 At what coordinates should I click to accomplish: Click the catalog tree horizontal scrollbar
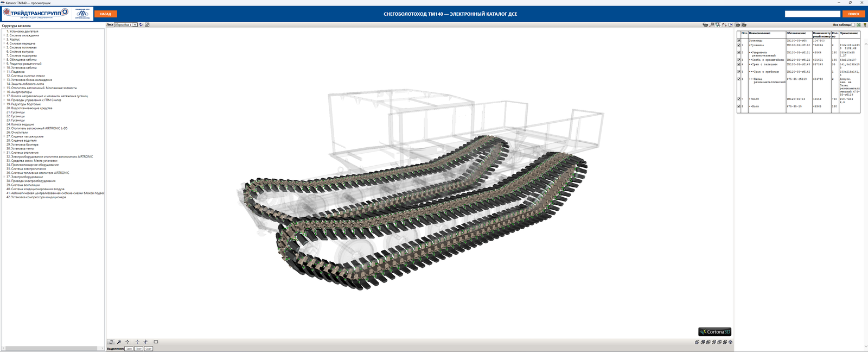click(53, 348)
